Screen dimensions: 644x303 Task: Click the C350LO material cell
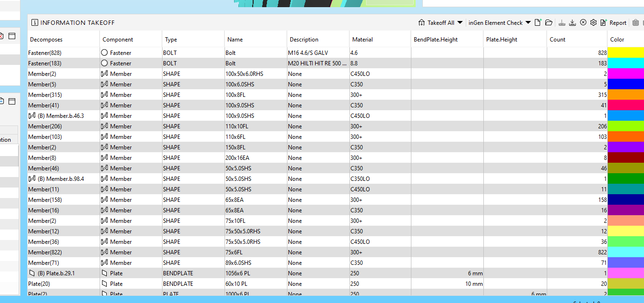click(x=380, y=178)
